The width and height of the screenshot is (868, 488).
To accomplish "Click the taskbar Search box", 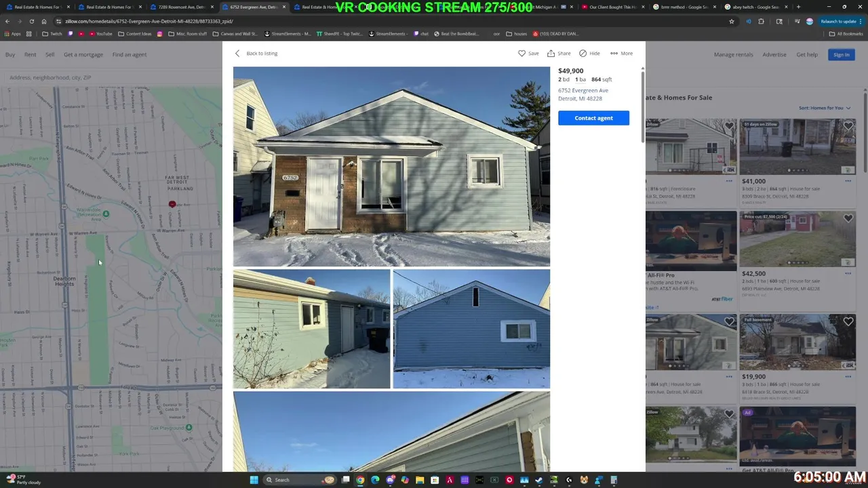I will [299, 480].
